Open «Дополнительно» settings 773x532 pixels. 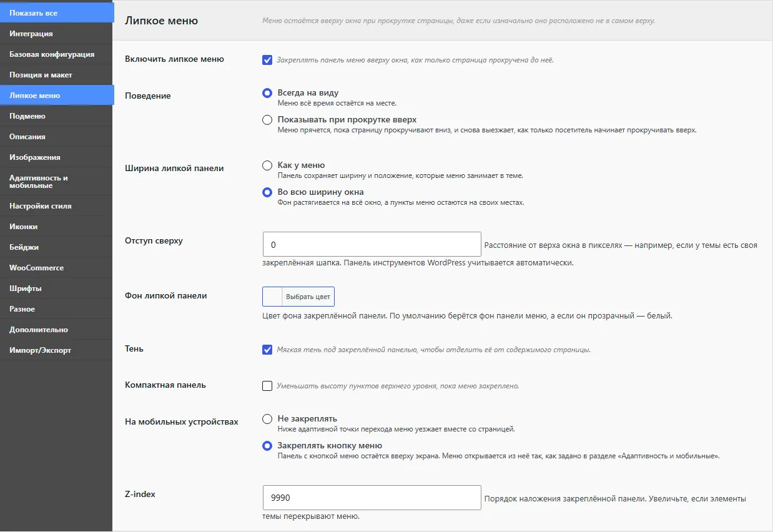(x=56, y=330)
